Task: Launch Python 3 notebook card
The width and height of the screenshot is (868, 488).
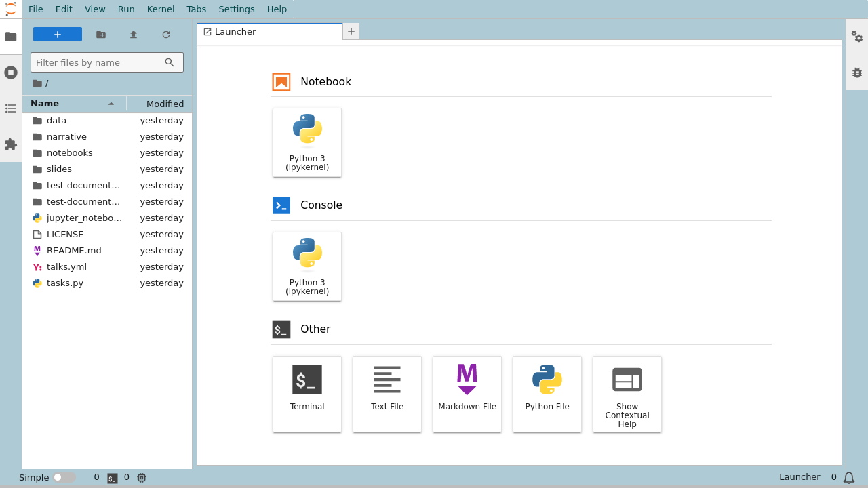Action: (307, 142)
